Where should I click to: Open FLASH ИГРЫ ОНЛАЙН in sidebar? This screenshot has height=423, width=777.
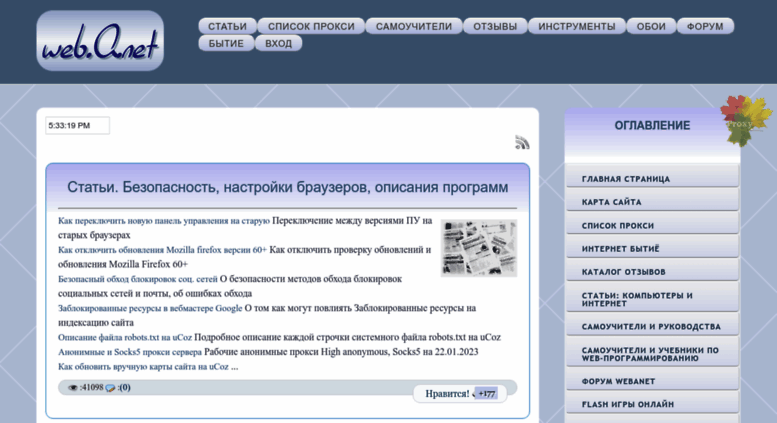pyautogui.click(x=653, y=404)
